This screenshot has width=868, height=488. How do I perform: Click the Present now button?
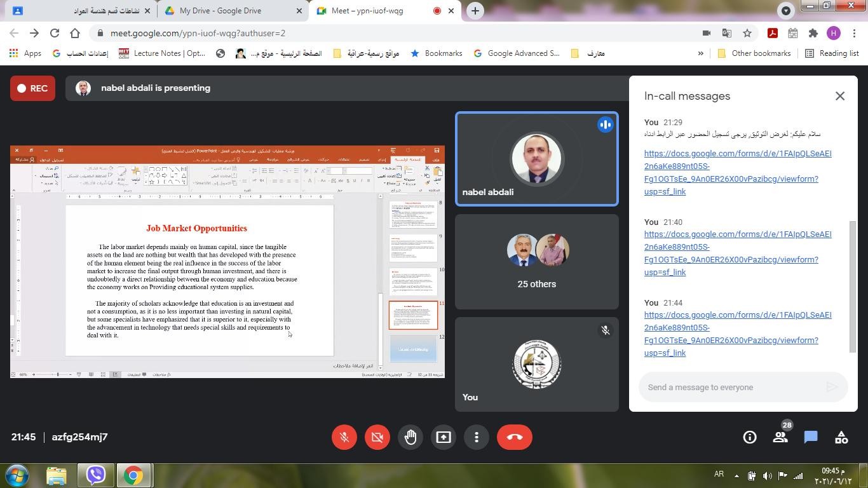(444, 437)
